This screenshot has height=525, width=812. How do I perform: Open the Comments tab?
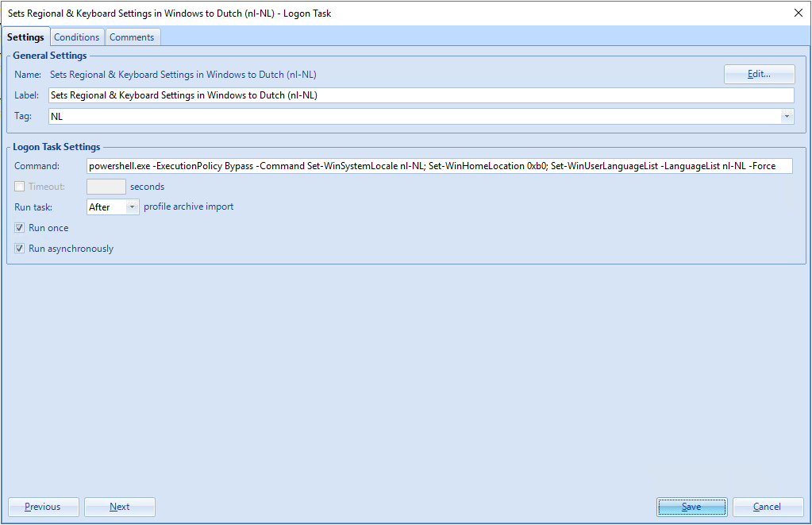click(x=132, y=37)
